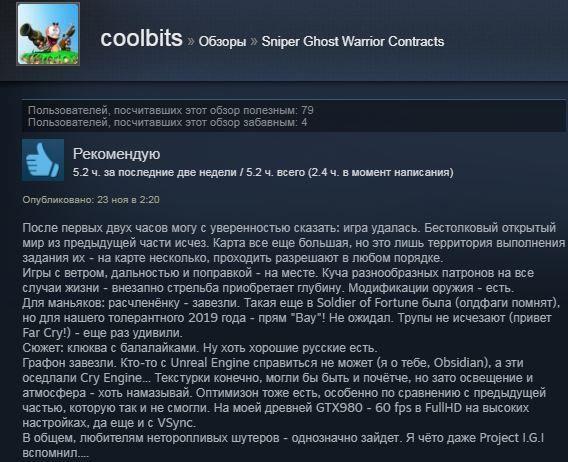Image resolution: width=568 pixels, height=462 pixels.
Task: Click the opening review paragraph about игра удалась
Action: pos(293,243)
